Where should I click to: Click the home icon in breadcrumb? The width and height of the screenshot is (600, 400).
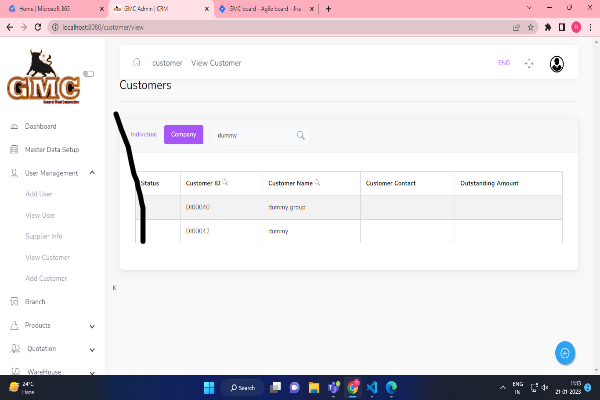click(136, 63)
